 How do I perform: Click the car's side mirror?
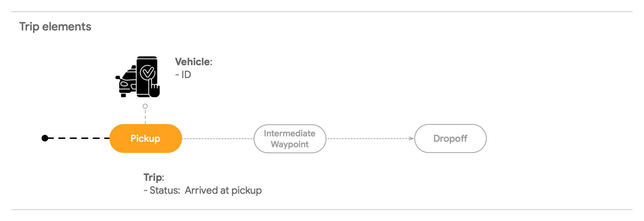[x=118, y=77]
